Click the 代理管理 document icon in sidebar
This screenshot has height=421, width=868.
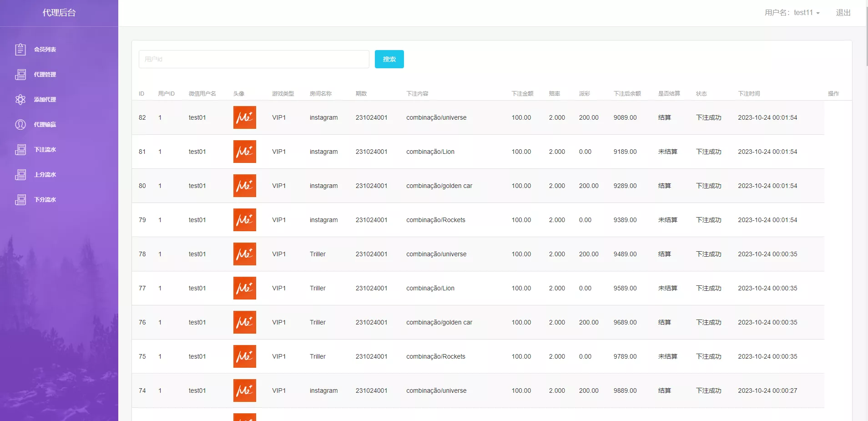pyautogui.click(x=20, y=74)
